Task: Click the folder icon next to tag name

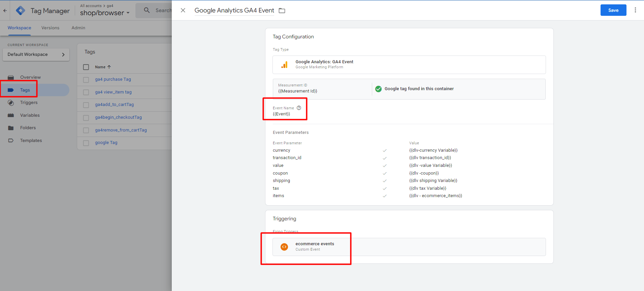Action: pos(282,11)
